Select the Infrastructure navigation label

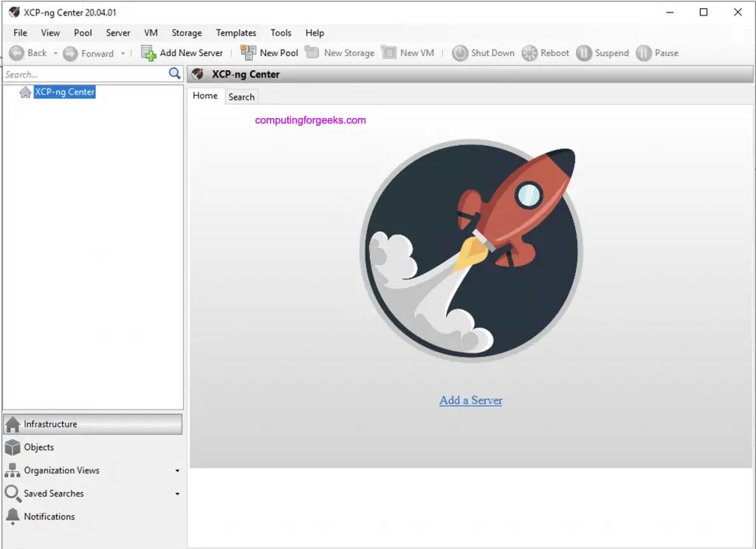(51, 424)
